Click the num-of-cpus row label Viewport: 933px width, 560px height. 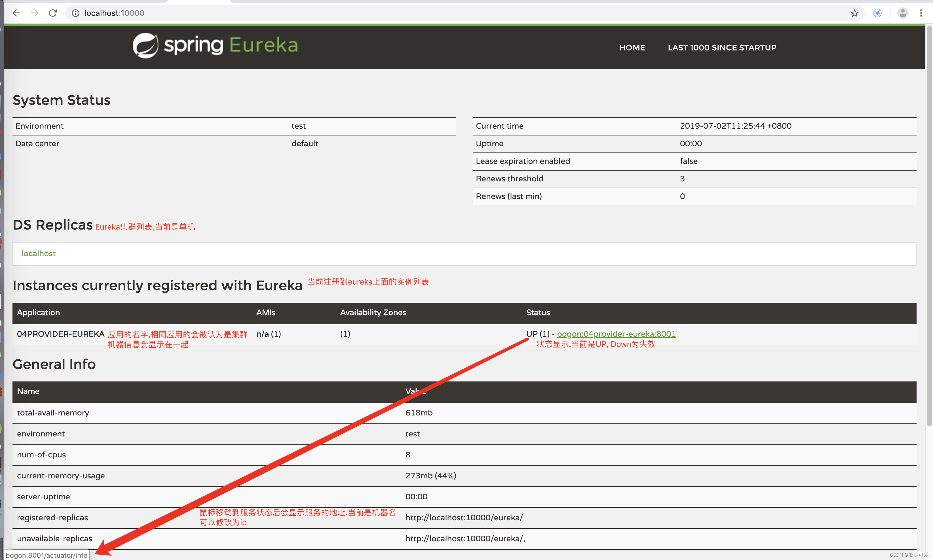pyautogui.click(x=41, y=455)
